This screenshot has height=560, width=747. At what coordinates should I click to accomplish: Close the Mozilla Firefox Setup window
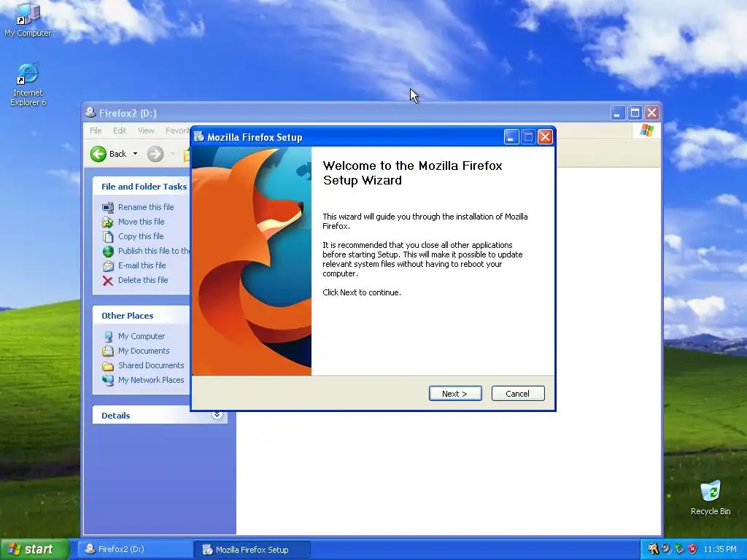(545, 137)
